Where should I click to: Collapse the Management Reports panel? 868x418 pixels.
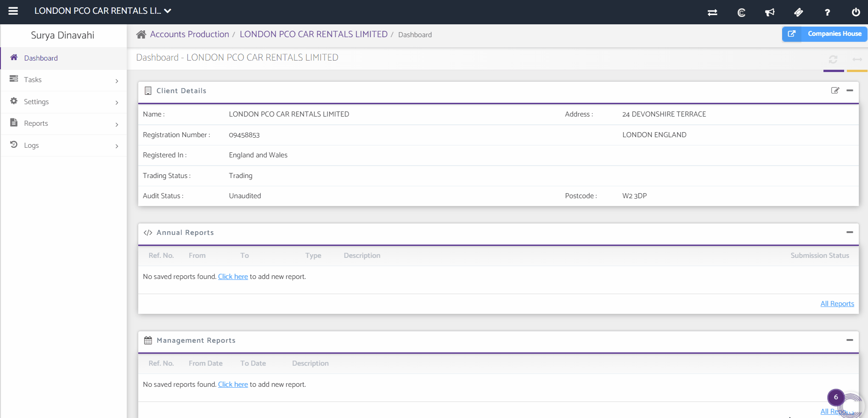click(850, 340)
